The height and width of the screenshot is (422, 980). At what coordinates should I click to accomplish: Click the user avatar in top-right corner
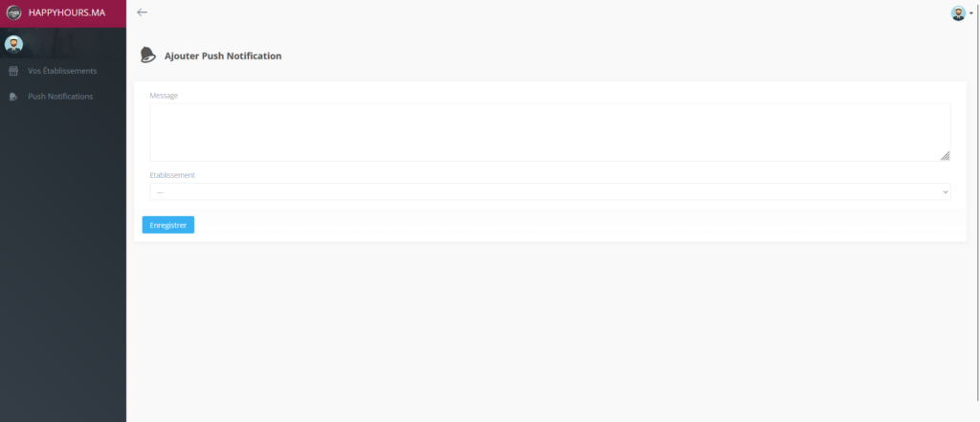[x=957, y=13]
